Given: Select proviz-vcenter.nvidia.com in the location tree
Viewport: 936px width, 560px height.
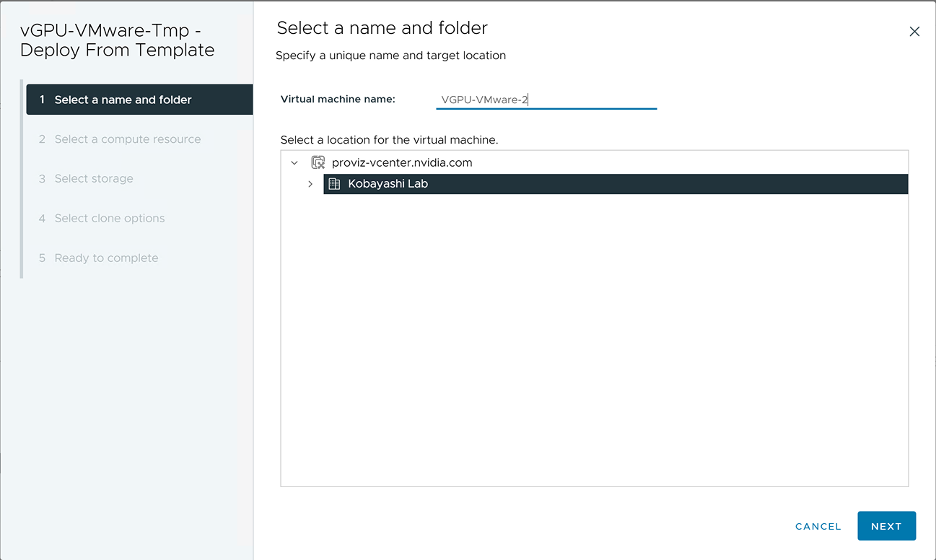Looking at the screenshot, I should tap(401, 163).
